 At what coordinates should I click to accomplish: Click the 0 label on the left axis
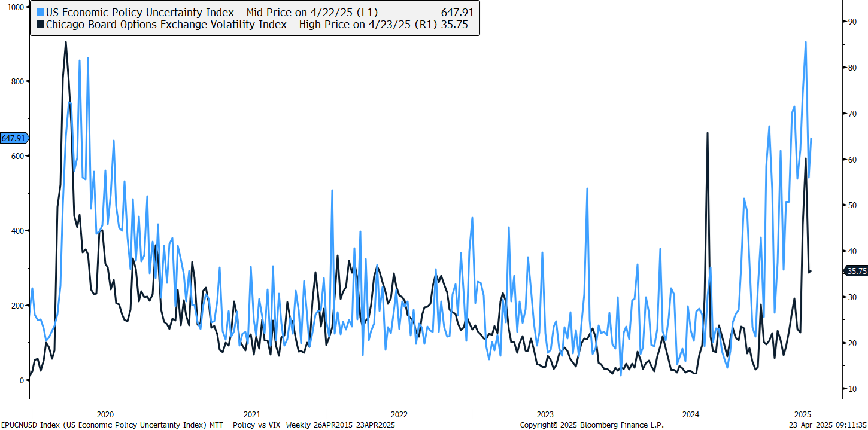tap(22, 380)
